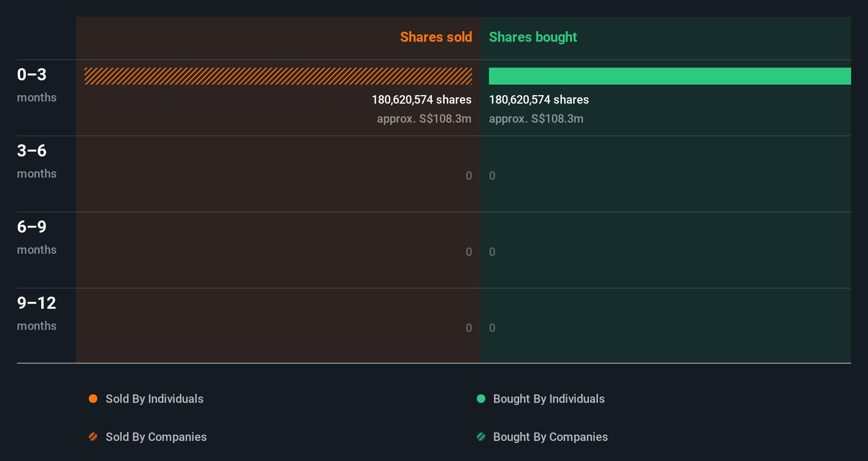Image resolution: width=868 pixels, height=461 pixels.
Task: Toggle the Sold By Companies legend label
Action: pos(156,437)
